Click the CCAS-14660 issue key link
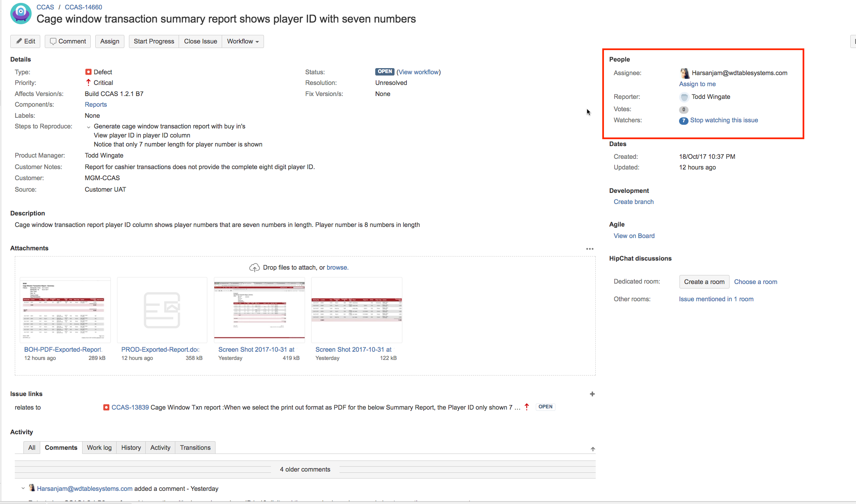 (83, 7)
